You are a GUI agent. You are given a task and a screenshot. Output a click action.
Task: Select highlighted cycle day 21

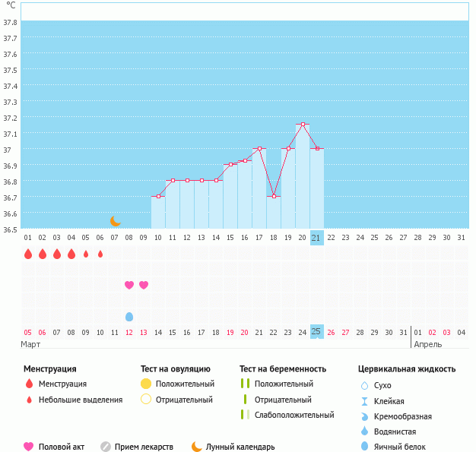[x=316, y=238]
